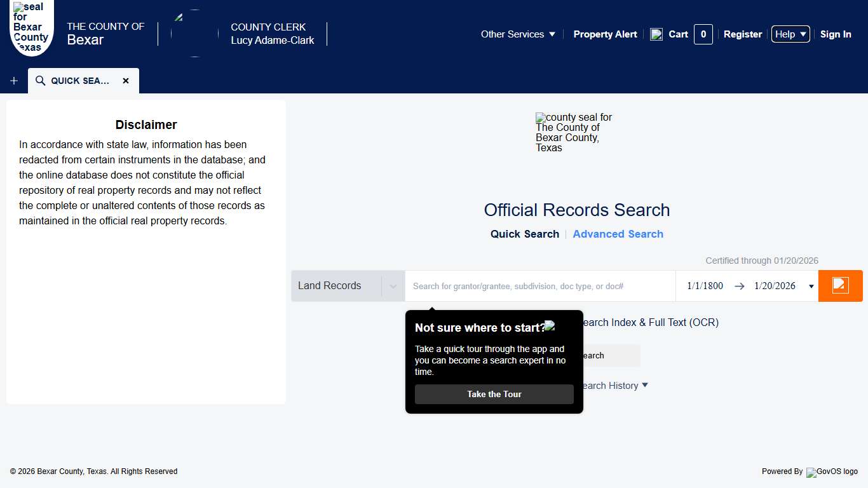Click the Bexar County seal logo
The image size is (868, 488).
tap(31, 28)
